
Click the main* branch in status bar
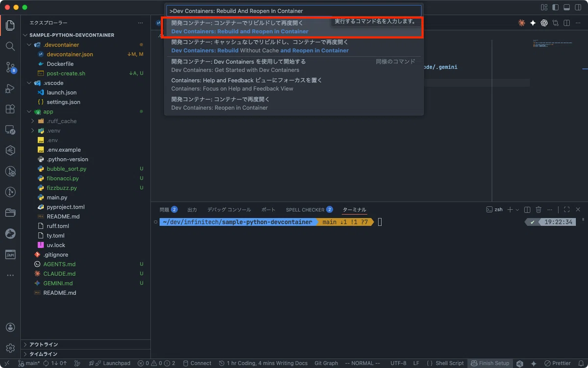tap(29, 363)
